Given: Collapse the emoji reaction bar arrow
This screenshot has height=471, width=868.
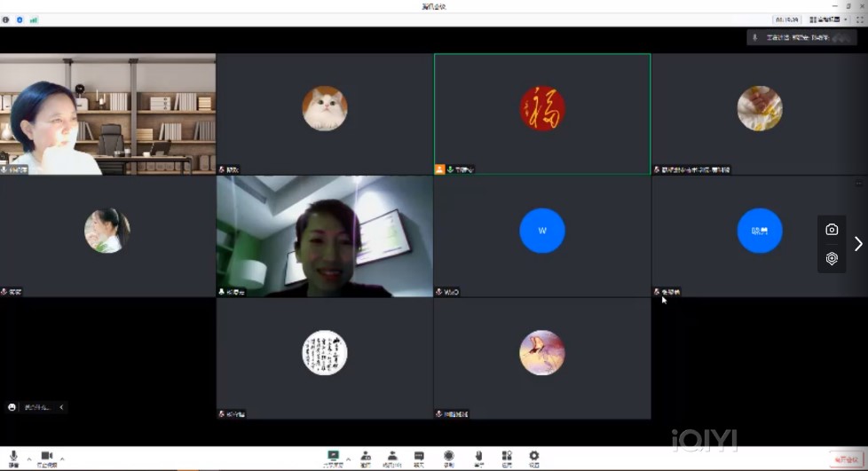Looking at the screenshot, I should click(x=61, y=407).
